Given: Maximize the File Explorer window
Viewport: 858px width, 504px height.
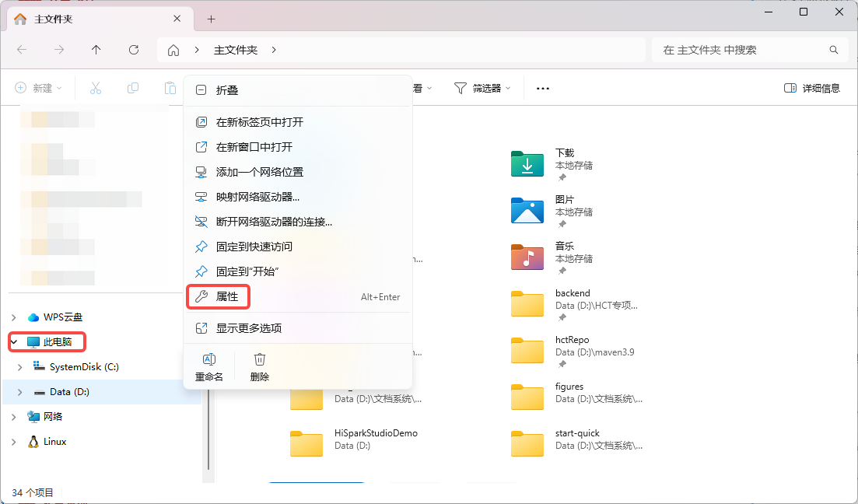Looking at the screenshot, I should tap(804, 12).
